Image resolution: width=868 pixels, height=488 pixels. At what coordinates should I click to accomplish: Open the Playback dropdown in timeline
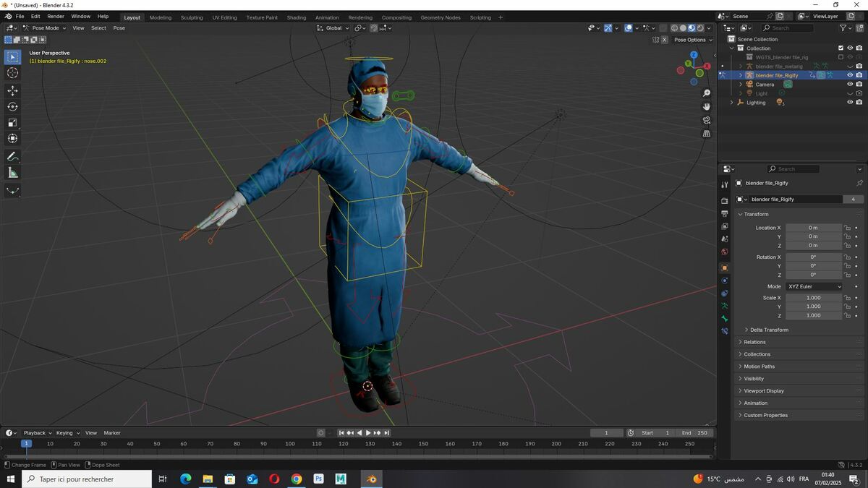point(37,433)
